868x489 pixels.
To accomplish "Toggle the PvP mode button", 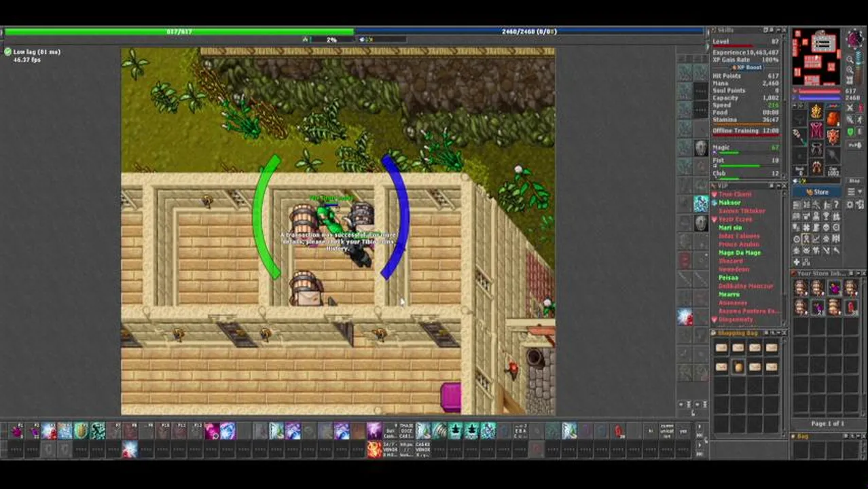I will click(854, 145).
